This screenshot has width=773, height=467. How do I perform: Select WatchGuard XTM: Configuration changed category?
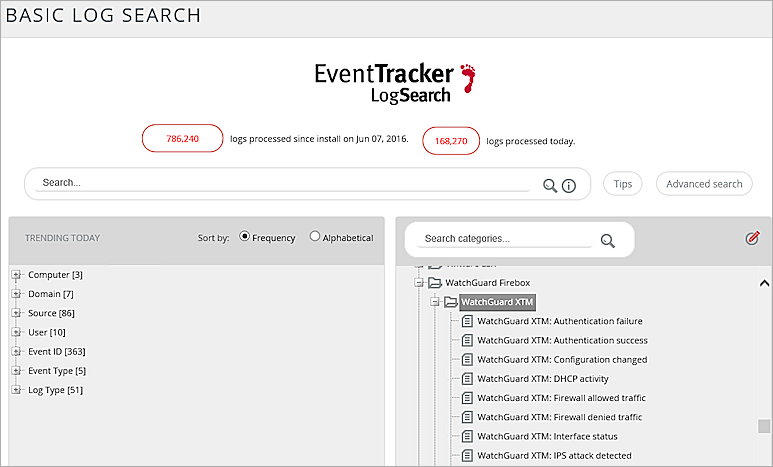click(x=561, y=360)
